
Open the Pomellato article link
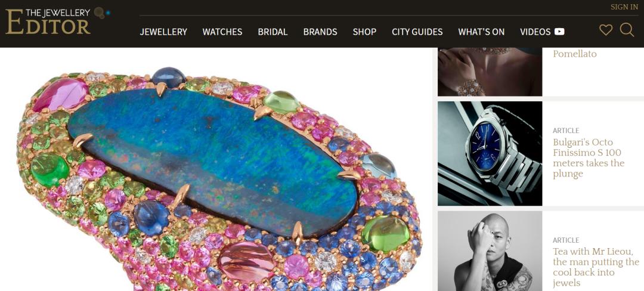(x=575, y=54)
